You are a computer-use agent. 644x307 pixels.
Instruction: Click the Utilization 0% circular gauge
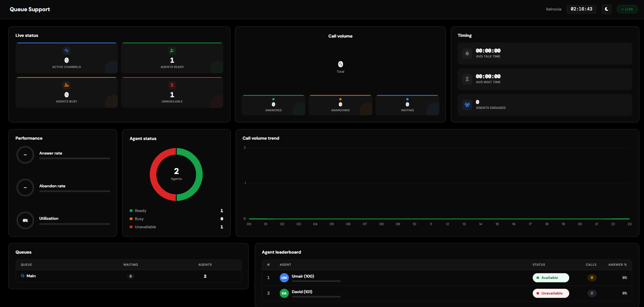click(x=25, y=220)
